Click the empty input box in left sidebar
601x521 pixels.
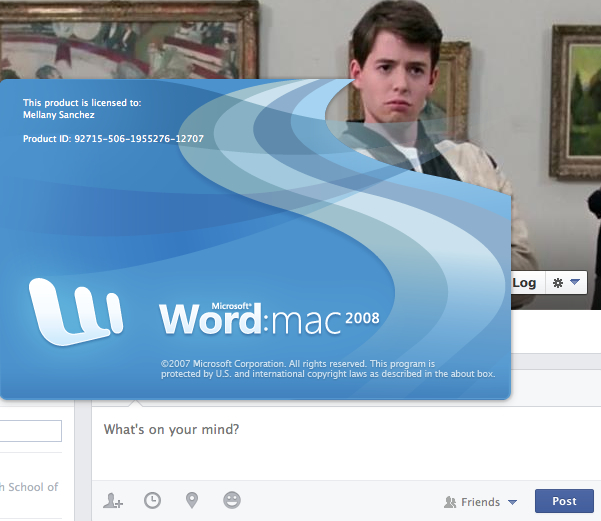pos(31,431)
